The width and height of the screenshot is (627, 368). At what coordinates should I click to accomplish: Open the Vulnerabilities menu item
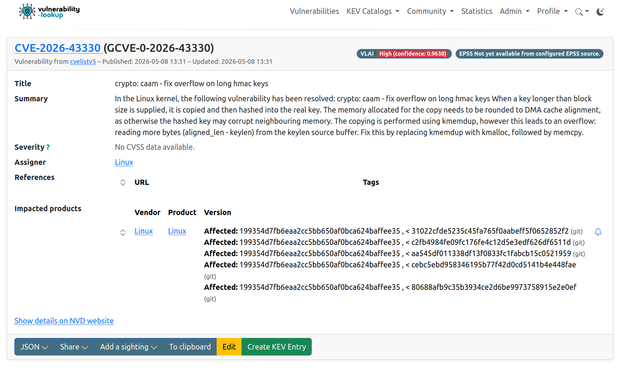pyautogui.click(x=314, y=11)
